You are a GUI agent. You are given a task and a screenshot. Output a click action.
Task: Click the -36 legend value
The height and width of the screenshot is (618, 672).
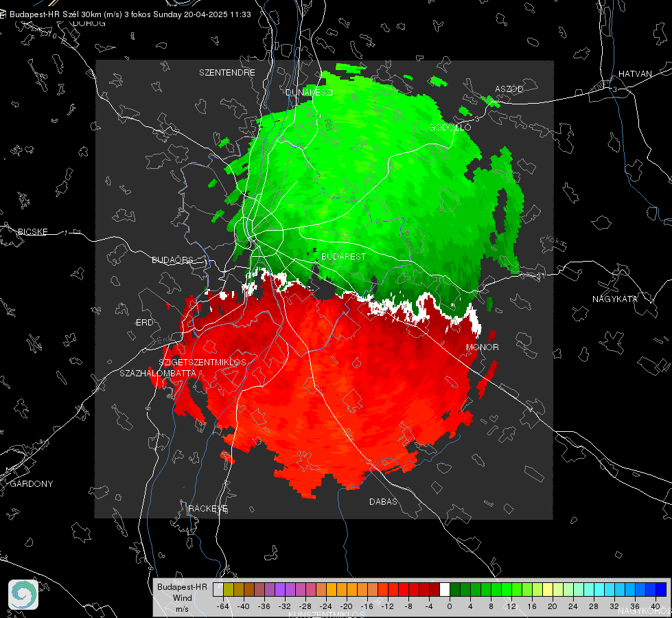coord(264,606)
